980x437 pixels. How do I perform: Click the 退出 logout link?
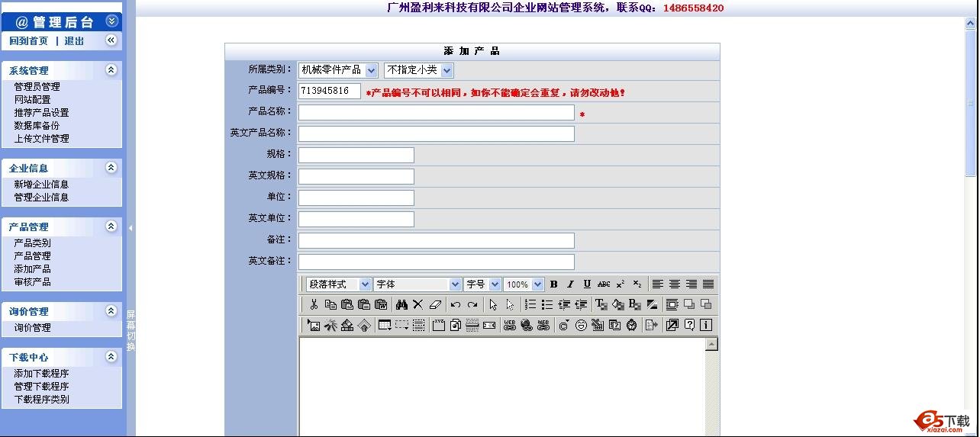74,41
